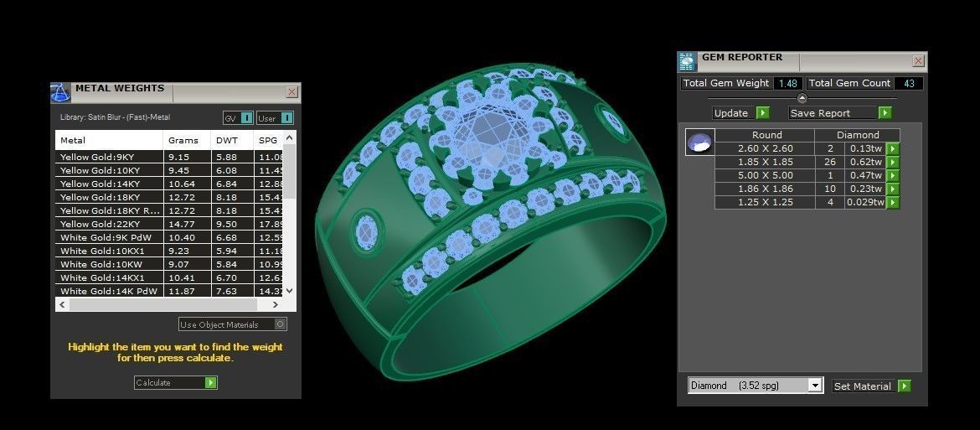Select the Yellow Gold:18KY R... row

169,210
